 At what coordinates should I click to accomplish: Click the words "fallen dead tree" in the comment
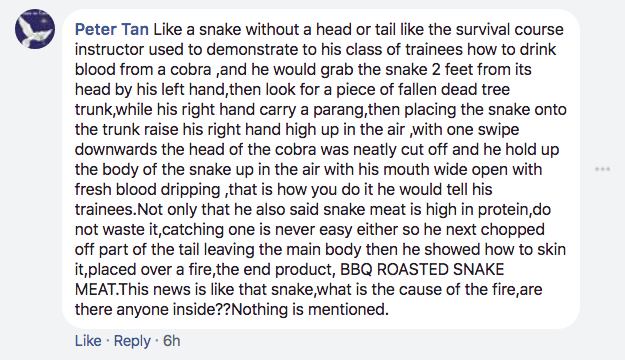click(x=444, y=90)
